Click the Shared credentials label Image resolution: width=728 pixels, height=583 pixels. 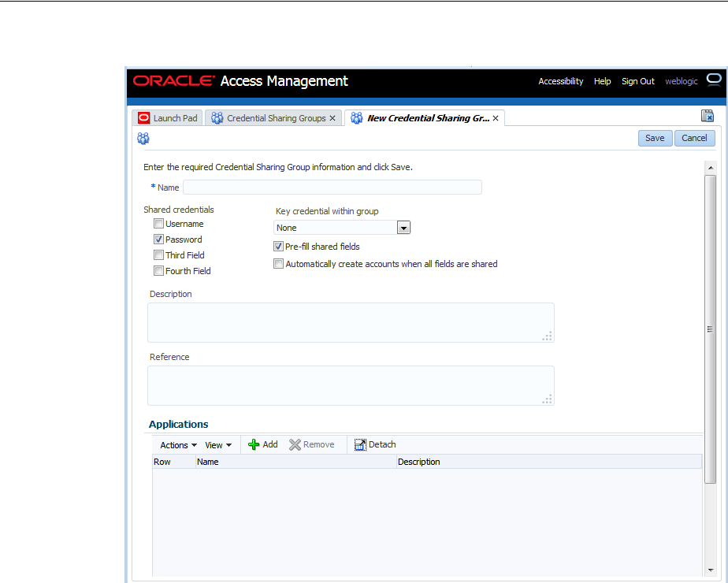[x=179, y=210]
